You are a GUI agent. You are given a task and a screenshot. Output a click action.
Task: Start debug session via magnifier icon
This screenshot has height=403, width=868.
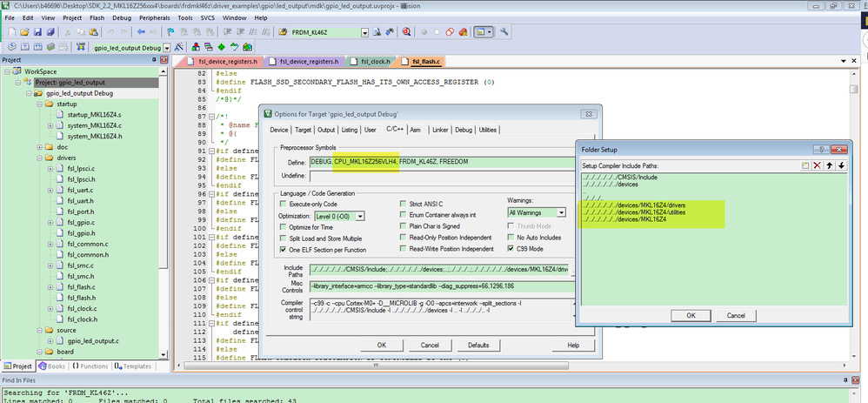pyautogui.click(x=406, y=32)
